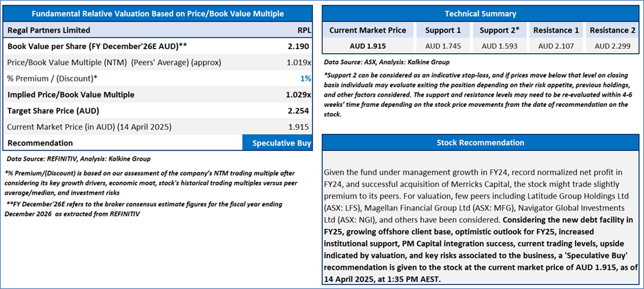Click the Support 2* column header

tap(499, 30)
